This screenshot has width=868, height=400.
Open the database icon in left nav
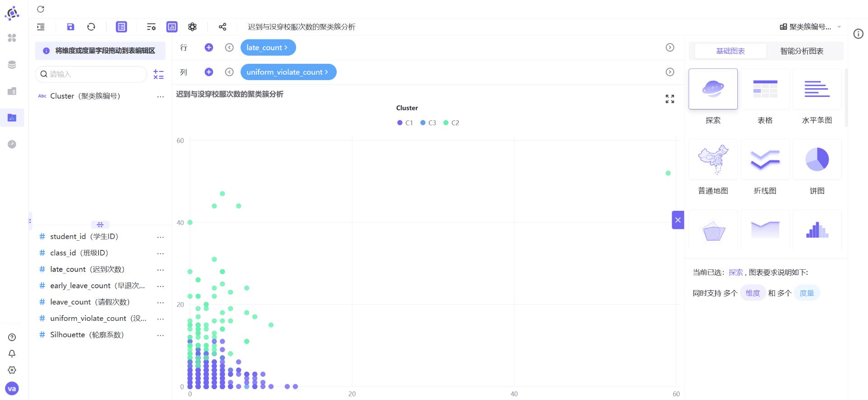click(12, 65)
